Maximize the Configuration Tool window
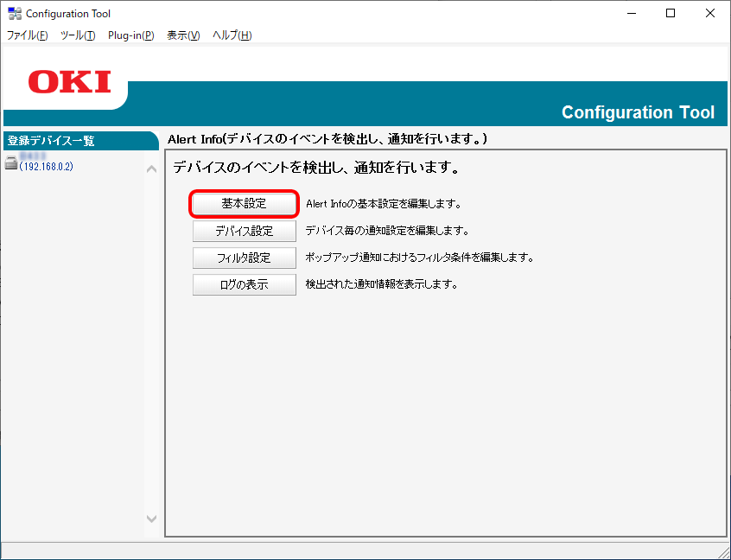 click(x=671, y=14)
